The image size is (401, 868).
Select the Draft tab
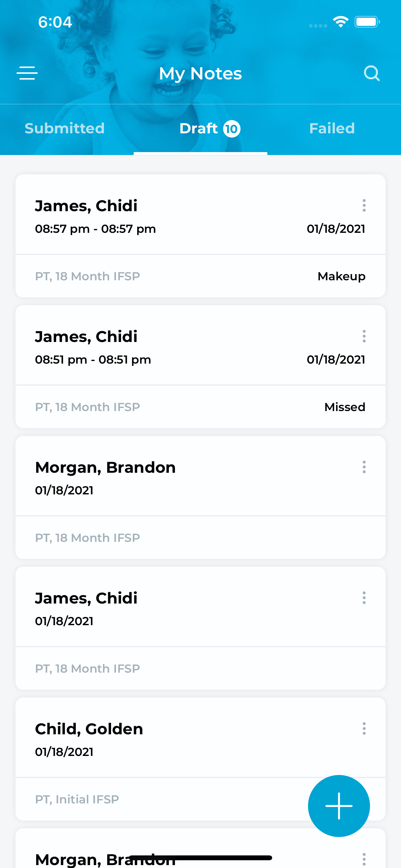200,129
